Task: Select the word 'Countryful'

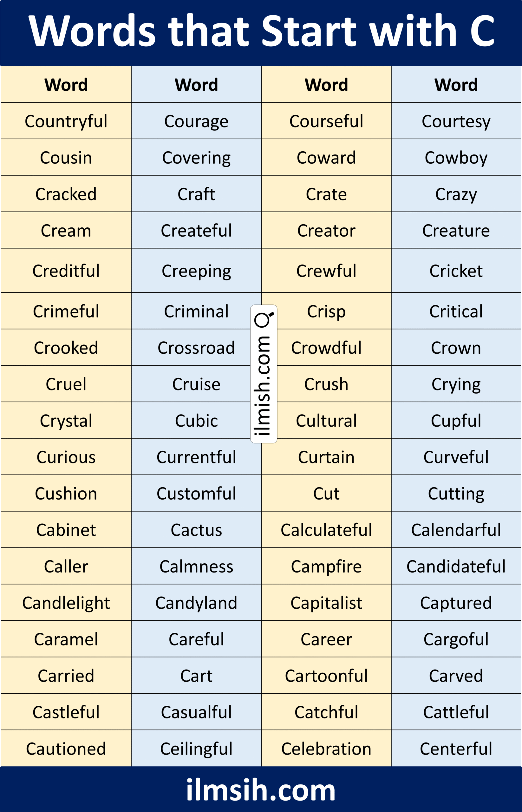Action: point(66,121)
